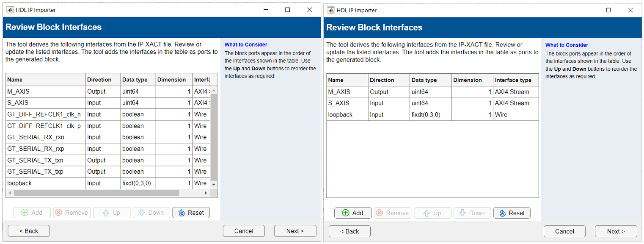Click the MATLAB icon in the right title bar
This screenshot has height=244, width=644.
coord(330,10)
